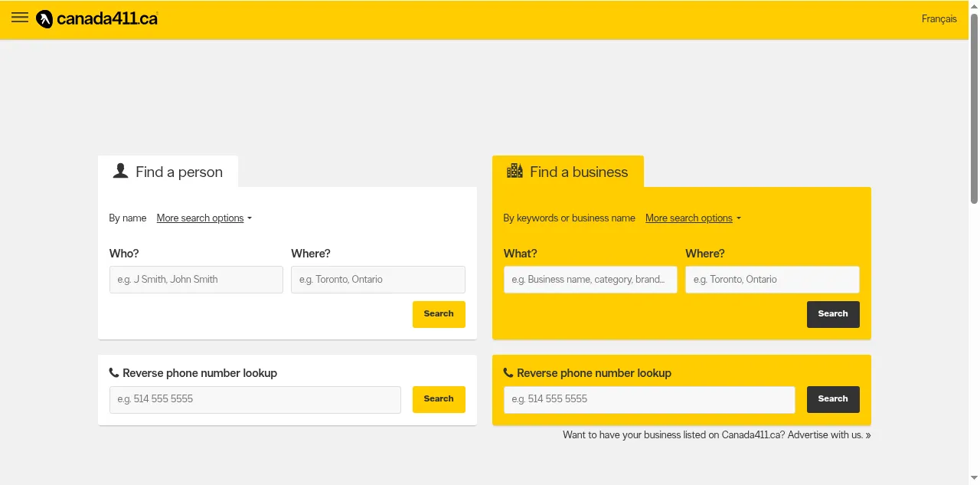Switch to the Find a person tab
This screenshot has height=485, width=980.
tap(168, 172)
